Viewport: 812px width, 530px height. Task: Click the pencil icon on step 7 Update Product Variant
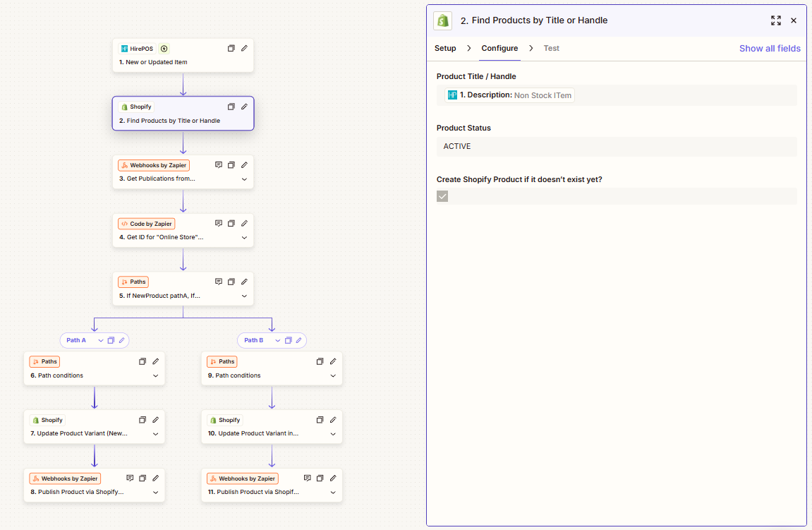pyautogui.click(x=155, y=420)
